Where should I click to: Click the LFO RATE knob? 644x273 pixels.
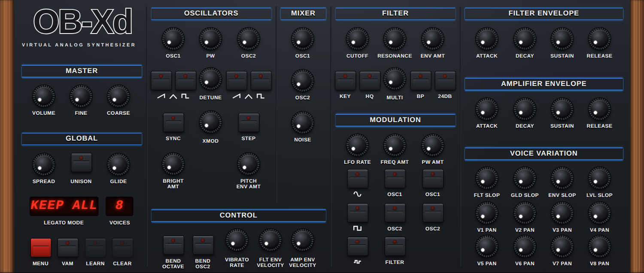pos(357,145)
